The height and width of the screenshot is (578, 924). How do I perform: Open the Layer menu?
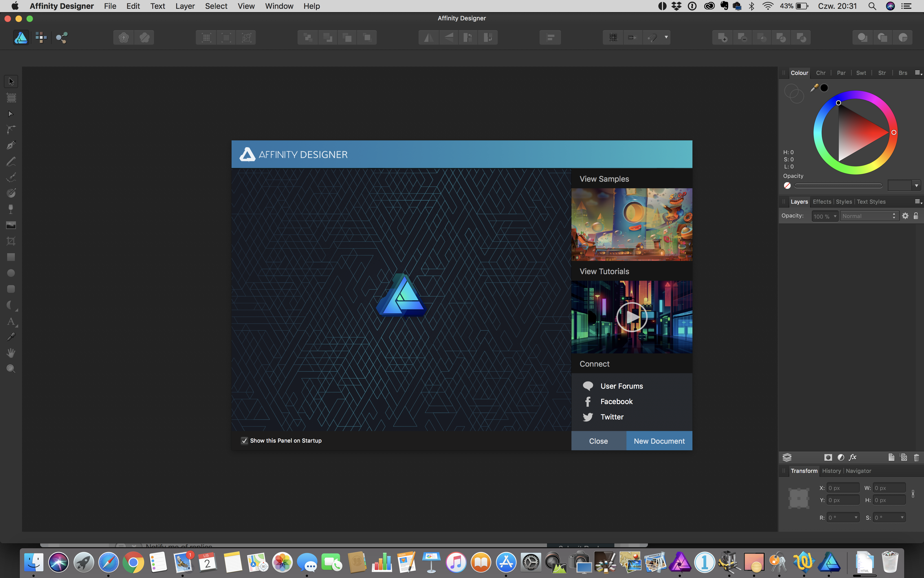pos(185,6)
